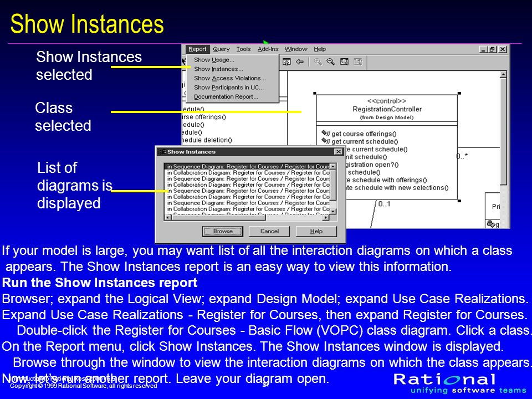This screenshot has height=399, width=532.
Task: Click the operation icon beside get current schedule()
Action: coord(324,140)
